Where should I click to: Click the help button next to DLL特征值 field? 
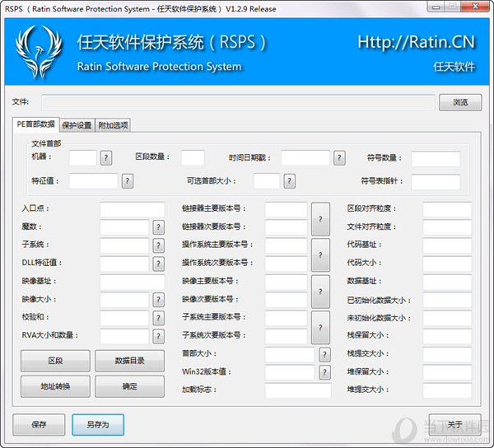(158, 264)
